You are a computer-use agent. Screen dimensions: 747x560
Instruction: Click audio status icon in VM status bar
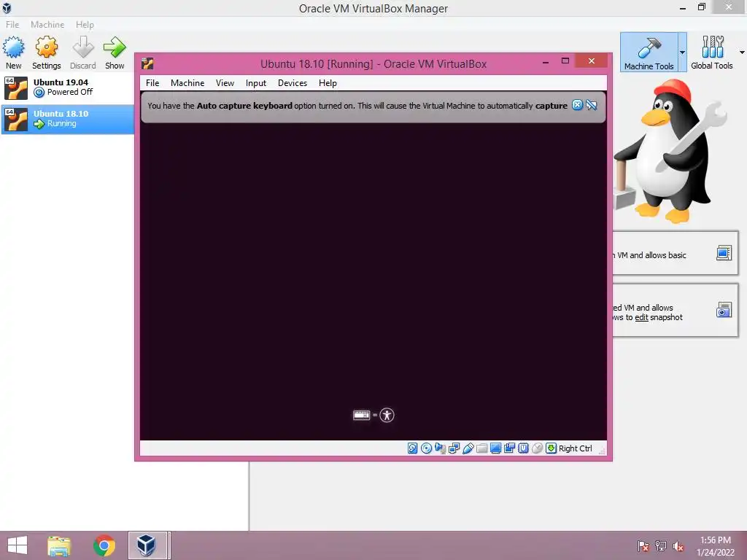[440, 448]
